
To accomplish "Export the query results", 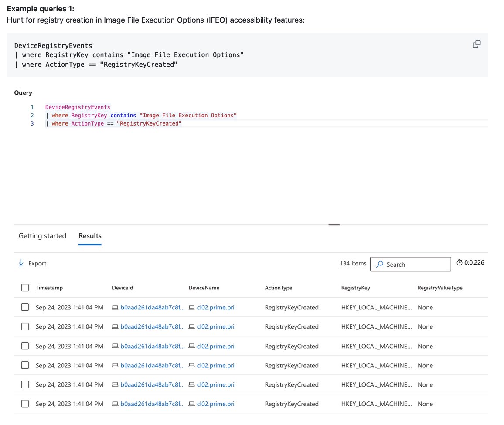I will [32, 263].
